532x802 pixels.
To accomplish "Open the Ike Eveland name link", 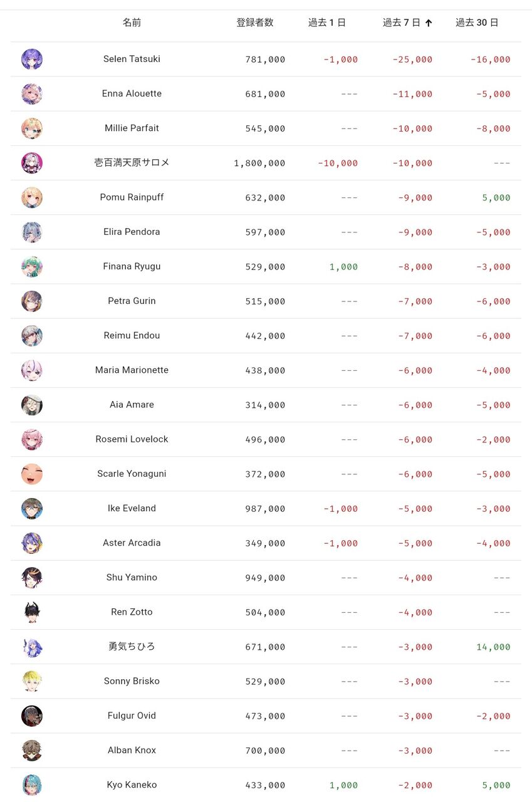I will click(x=132, y=508).
